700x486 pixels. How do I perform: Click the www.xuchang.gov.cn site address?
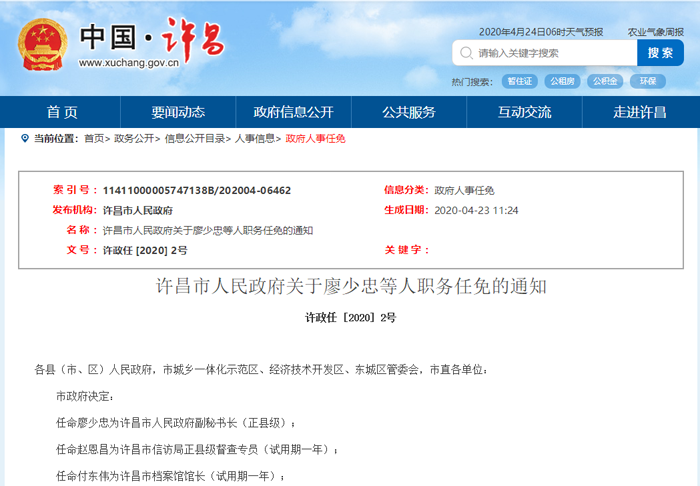(x=129, y=63)
